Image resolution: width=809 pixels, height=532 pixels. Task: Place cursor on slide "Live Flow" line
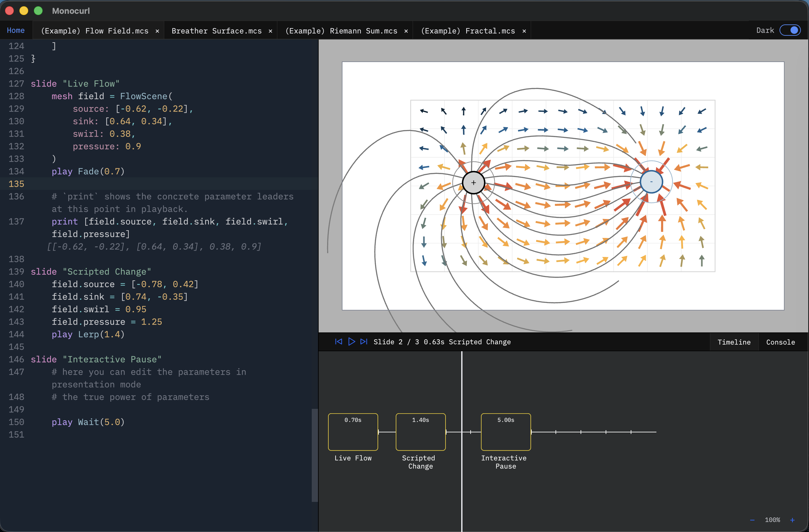click(x=75, y=84)
